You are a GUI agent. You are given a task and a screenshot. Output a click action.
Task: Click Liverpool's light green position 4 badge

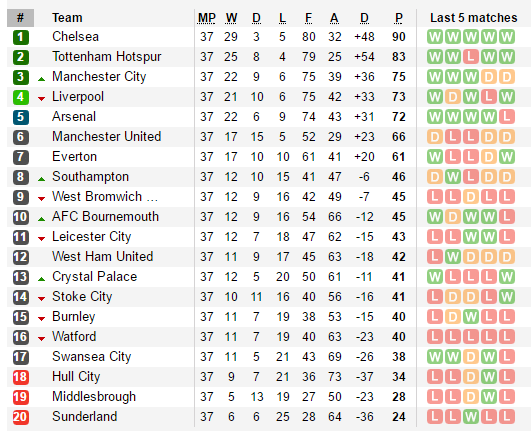21,97
